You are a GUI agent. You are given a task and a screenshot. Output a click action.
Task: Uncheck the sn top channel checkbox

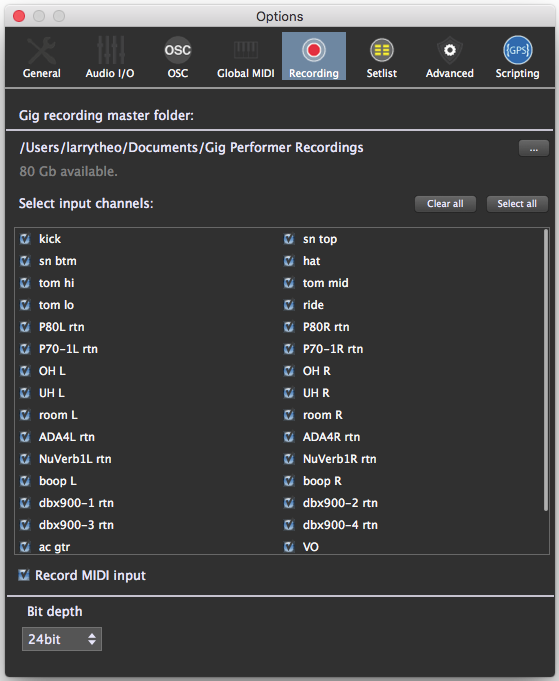pos(289,239)
